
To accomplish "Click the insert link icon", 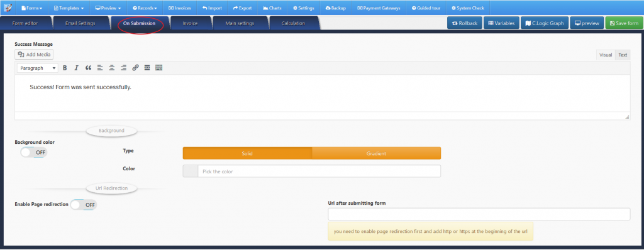I will point(136,68).
